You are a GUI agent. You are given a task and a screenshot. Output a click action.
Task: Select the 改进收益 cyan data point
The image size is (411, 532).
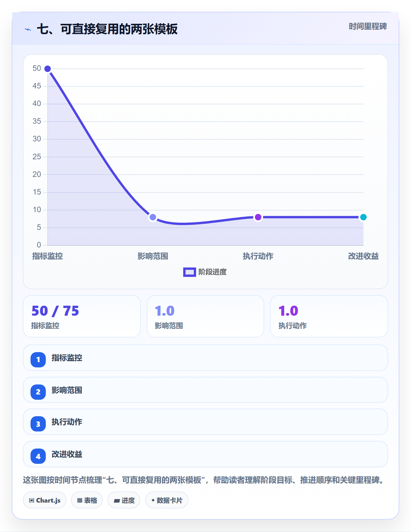click(363, 217)
